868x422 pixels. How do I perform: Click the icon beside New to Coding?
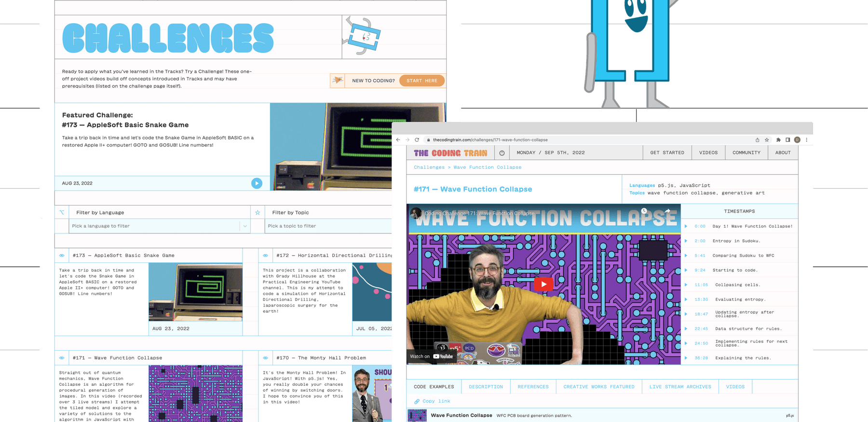tap(338, 81)
